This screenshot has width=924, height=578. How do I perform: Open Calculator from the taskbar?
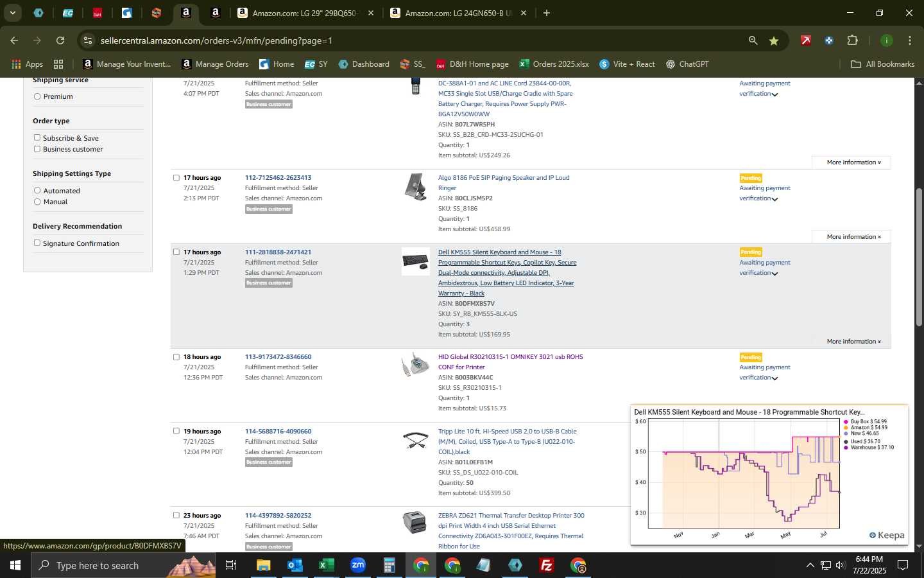389,565
